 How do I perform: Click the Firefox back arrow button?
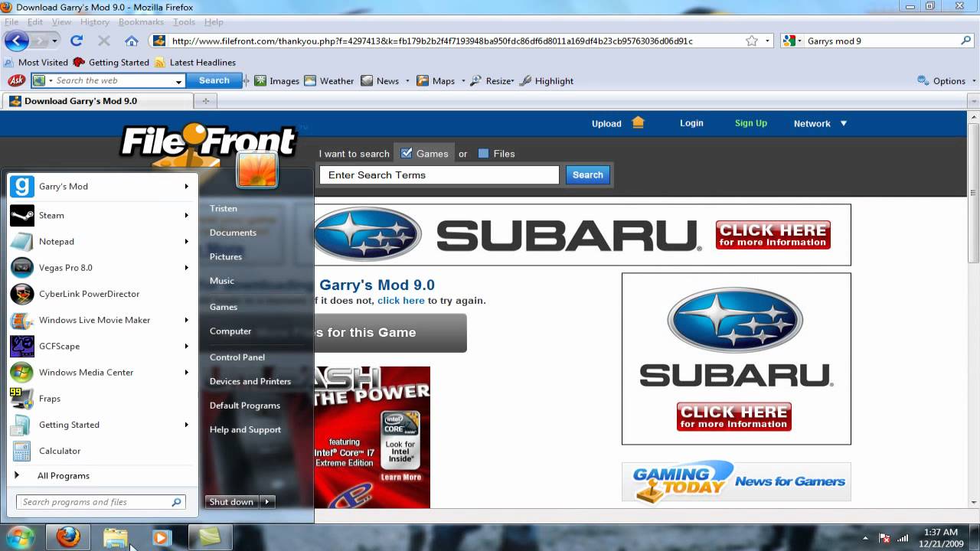17,41
